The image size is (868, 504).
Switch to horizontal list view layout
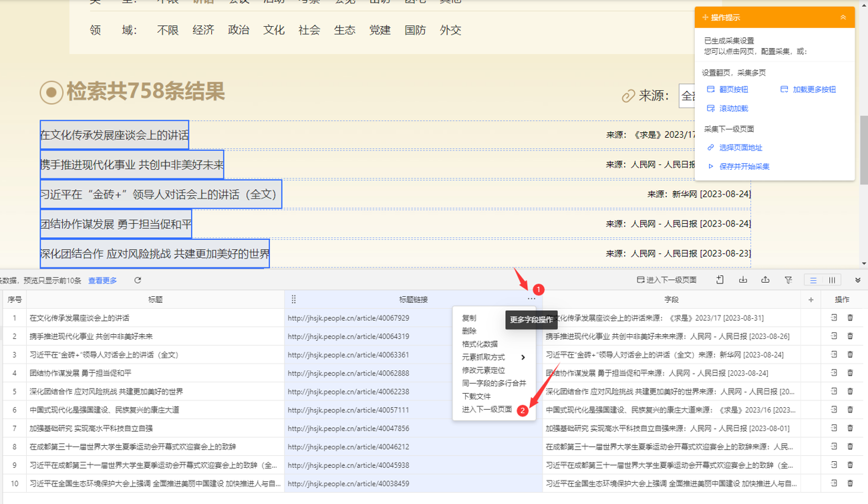813,280
